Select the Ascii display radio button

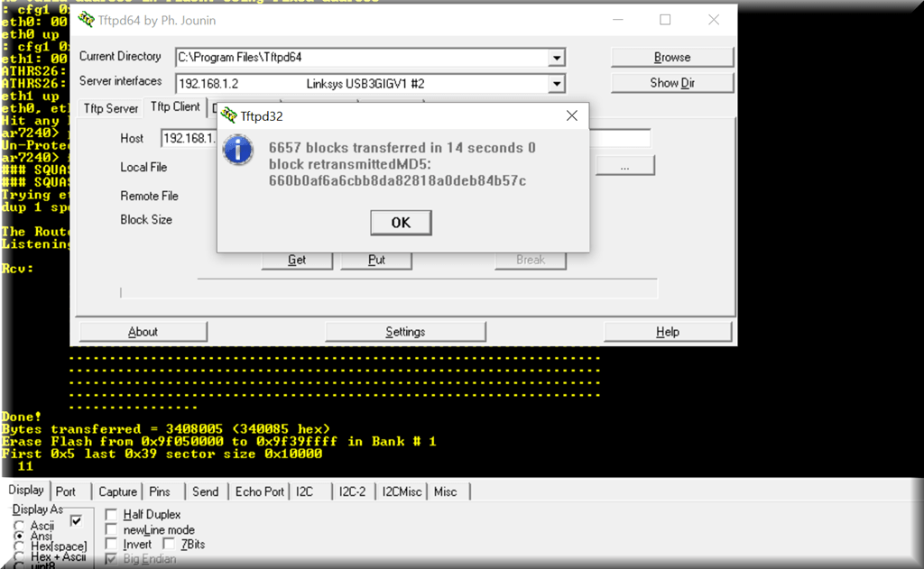point(19,526)
